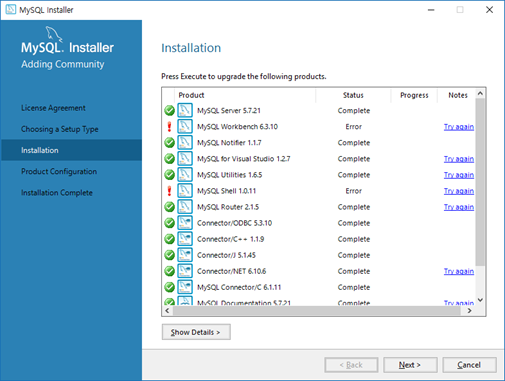Expand the Show Details panel
Screen dimensions: 505x381
tap(196, 332)
